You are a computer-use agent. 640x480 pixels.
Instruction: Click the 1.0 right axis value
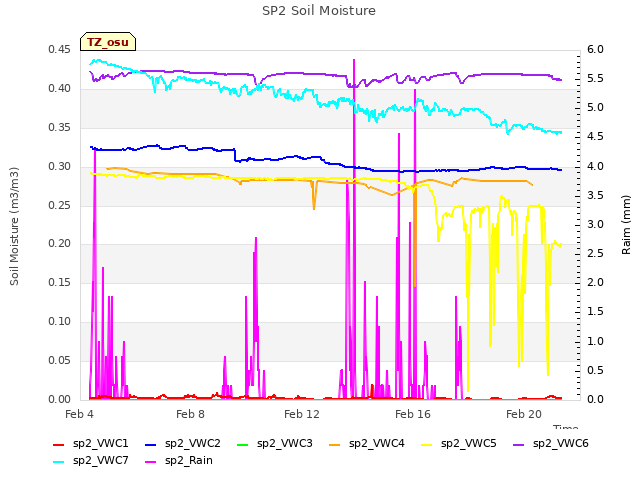coord(595,341)
